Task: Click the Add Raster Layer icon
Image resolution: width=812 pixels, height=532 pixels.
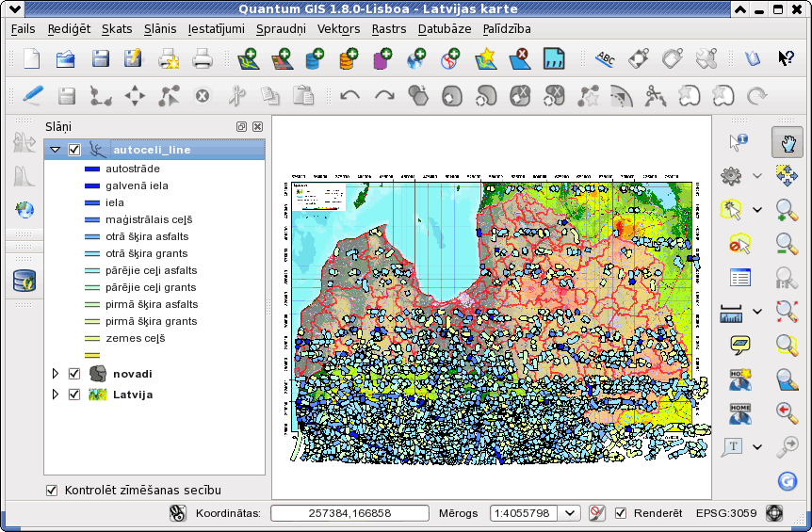Action: point(283,58)
